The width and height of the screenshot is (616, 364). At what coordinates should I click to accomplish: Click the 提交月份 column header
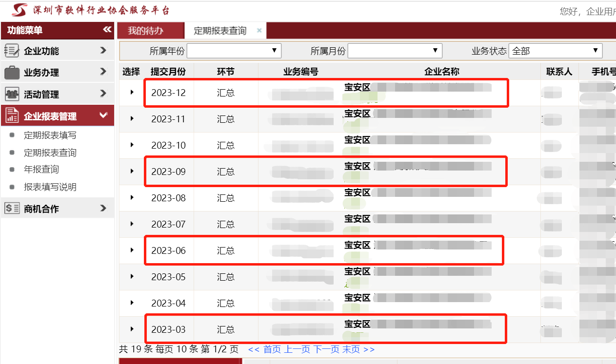point(168,72)
